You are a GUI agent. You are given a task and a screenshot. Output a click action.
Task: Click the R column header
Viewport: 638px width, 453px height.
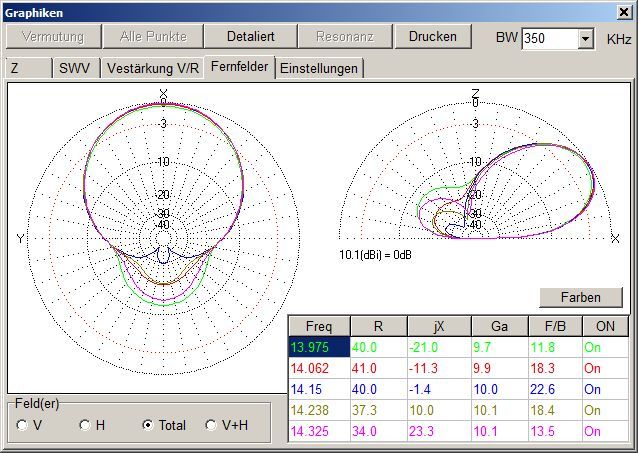[x=378, y=326]
